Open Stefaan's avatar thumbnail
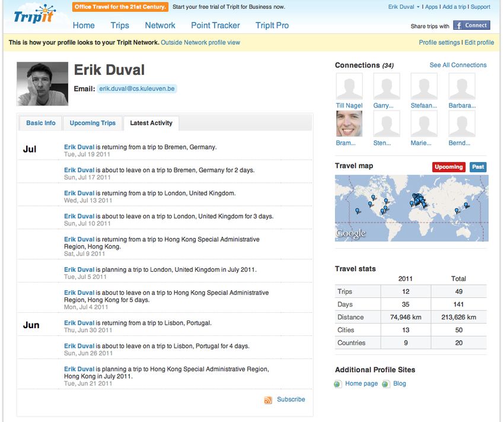The width and height of the screenshot is (504, 422). 424,86
